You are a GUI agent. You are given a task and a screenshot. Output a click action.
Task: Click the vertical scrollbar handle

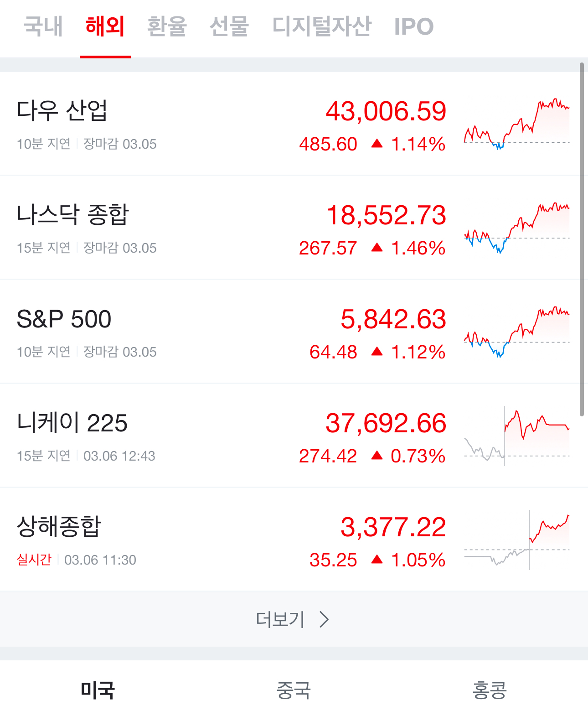[x=582, y=239]
